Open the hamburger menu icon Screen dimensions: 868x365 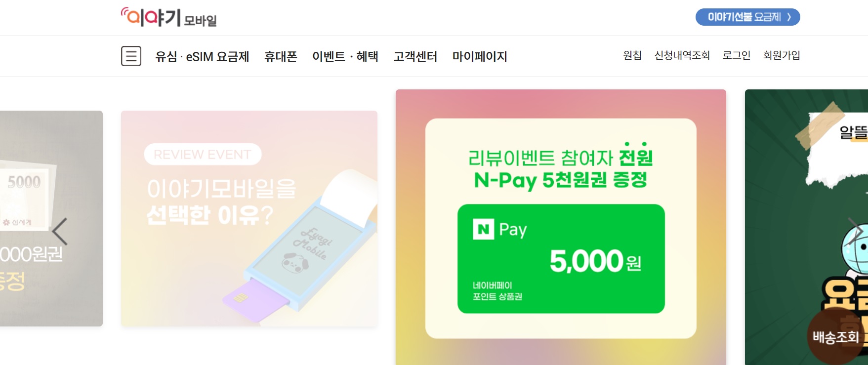click(131, 56)
